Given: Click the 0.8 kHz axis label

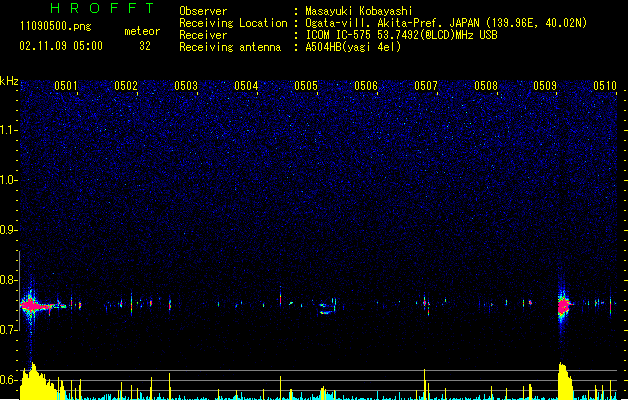Looking at the screenshot, I should click(9, 280).
